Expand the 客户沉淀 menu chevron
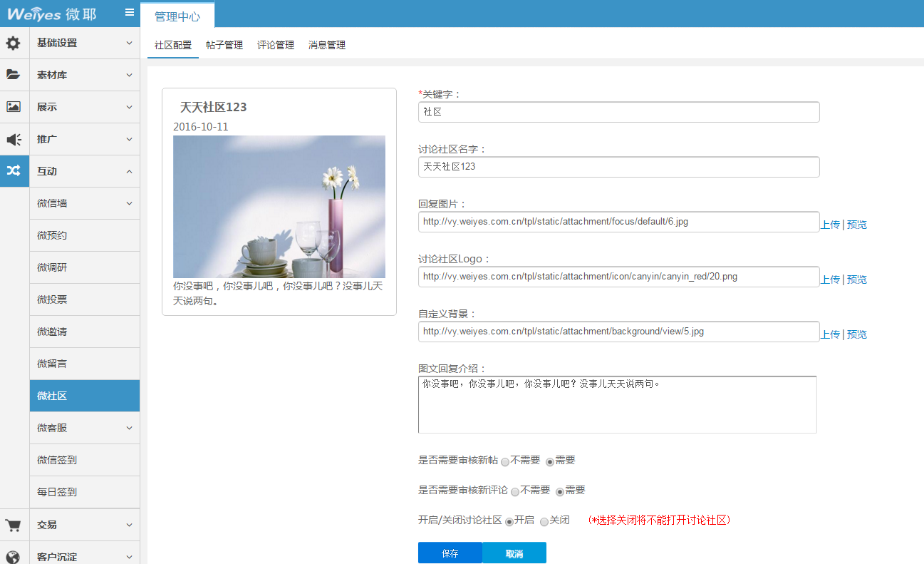 (x=129, y=556)
